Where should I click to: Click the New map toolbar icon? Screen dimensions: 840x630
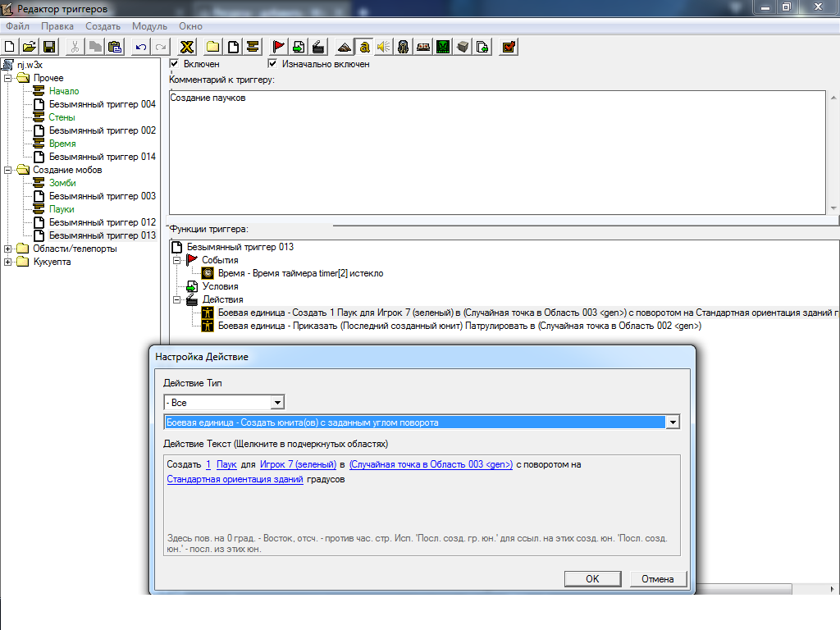coord(10,47)
